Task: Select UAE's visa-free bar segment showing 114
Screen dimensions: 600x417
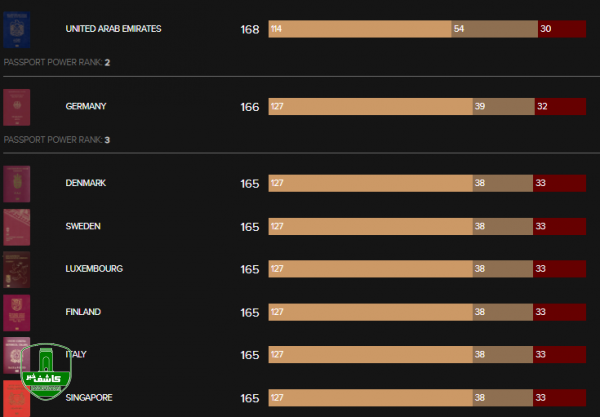Action: coord(360,29)
